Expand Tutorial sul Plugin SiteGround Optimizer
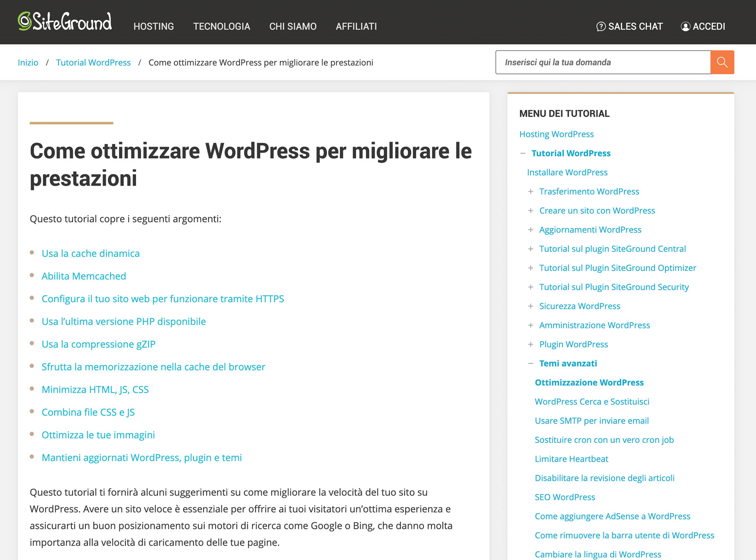Image resolution: width=756 pixels, height=560 pixels. click(531, 268)
